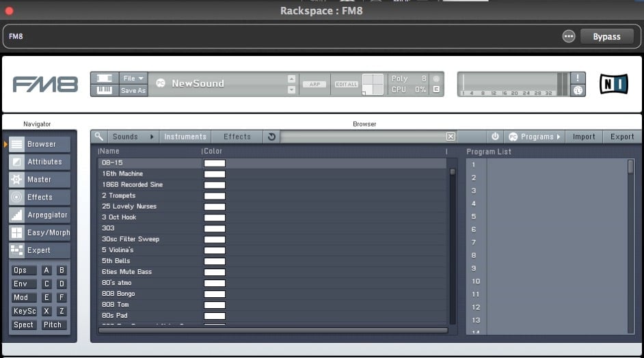The height and width of the screenshot is (358, 644).
Task: Open the Attributes page in Navigator
Action: [x=40, y=162]
